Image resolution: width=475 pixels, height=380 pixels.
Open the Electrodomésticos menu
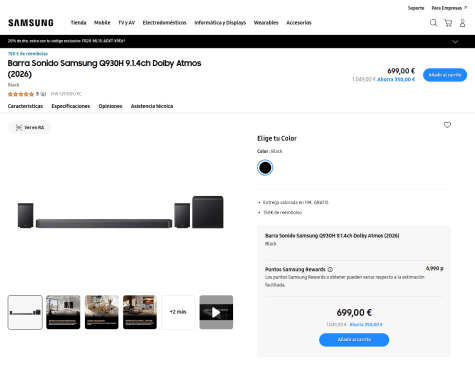tap(164, 23)
